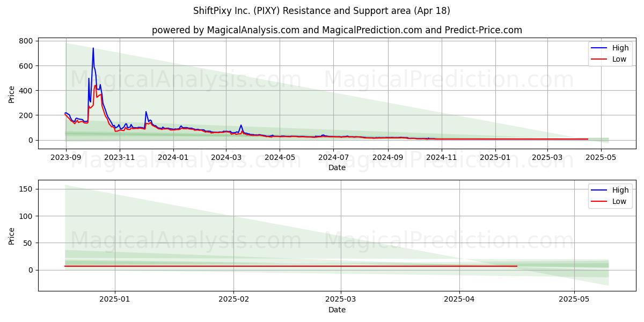
Task: Click the '2025-04' tick label on bottom chart
Action: [x=459, y=299]
